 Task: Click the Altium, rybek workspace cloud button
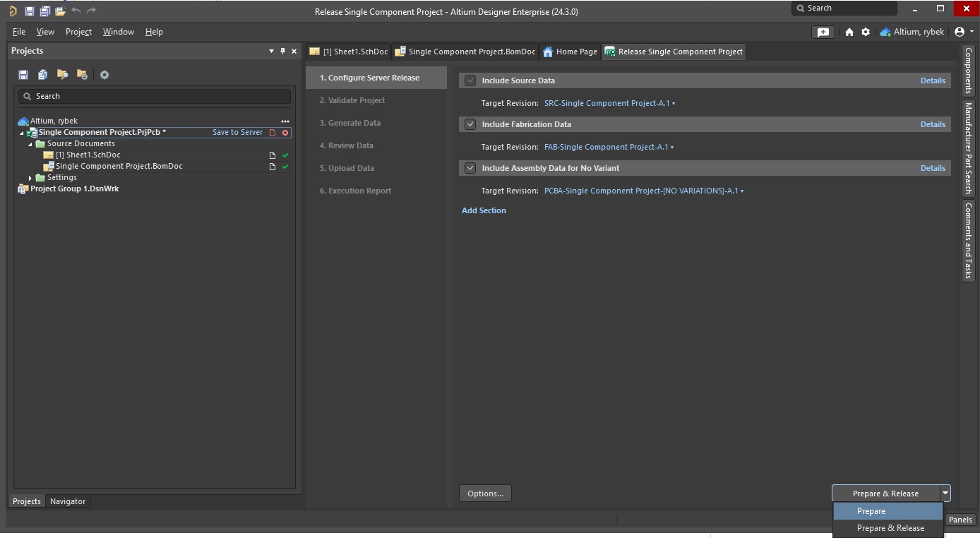pos(912,32)
